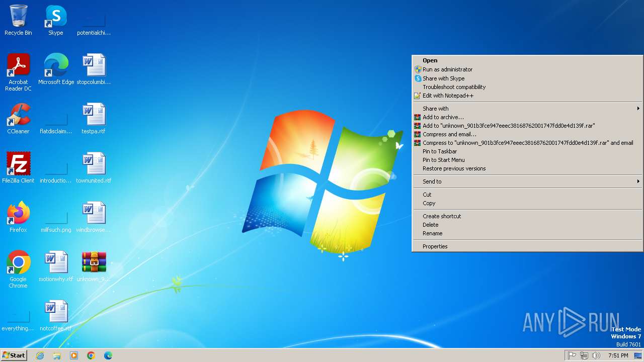The image size is (644, 362).
Task: Open Windows Explorer from the taskbar
Action: coord(57,355)
